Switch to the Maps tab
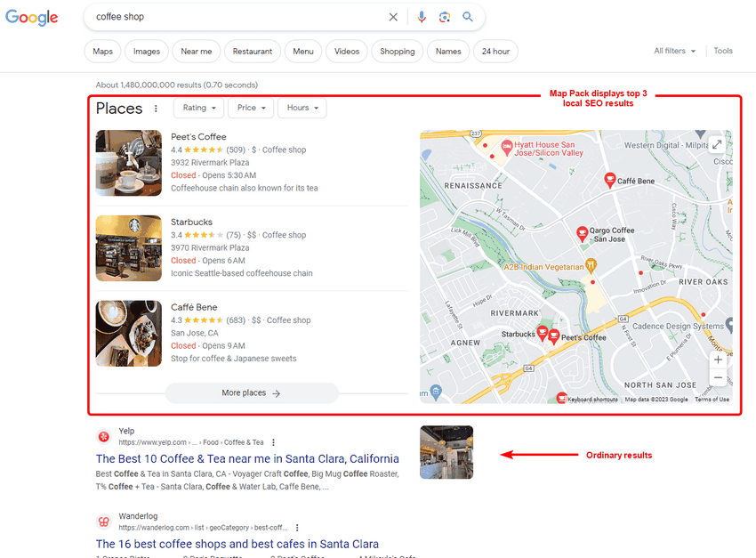Viewport: 756px width, 558px height. tap(102, 51)
